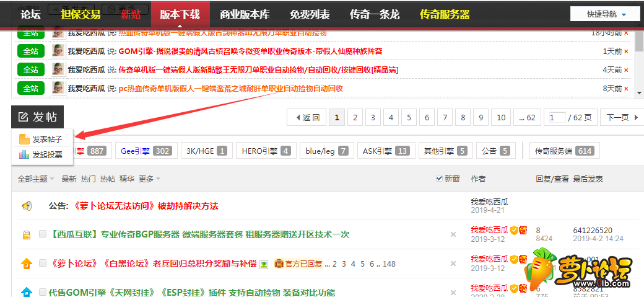
Task: Jump to last page ... 62
Action: point(527,117)
